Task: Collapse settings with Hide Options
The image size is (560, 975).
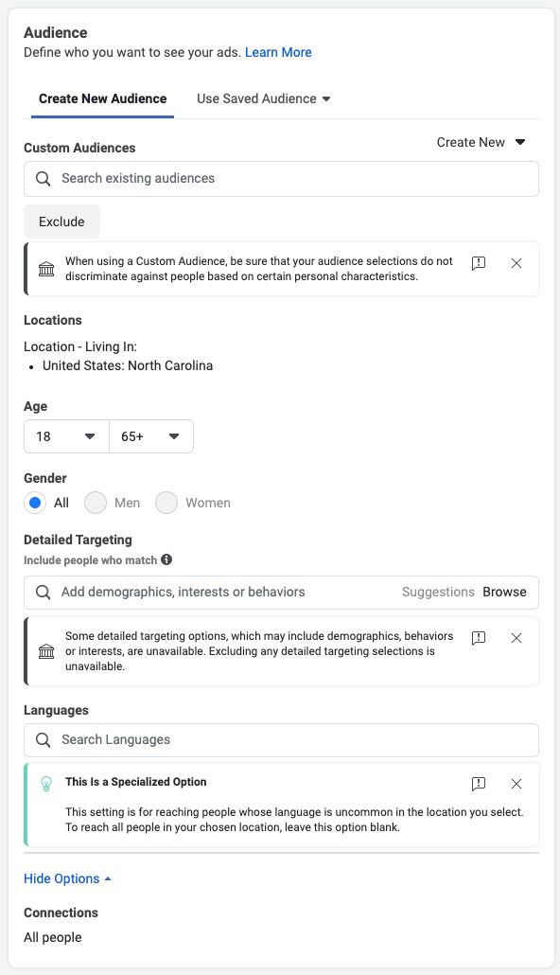Action: (x=67, y=878)
